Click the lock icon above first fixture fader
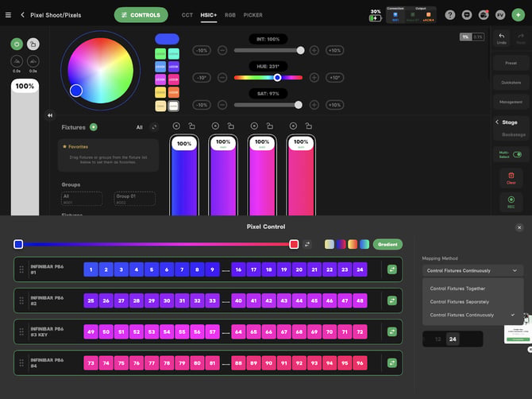532x399 pixels. coord(191,126)
